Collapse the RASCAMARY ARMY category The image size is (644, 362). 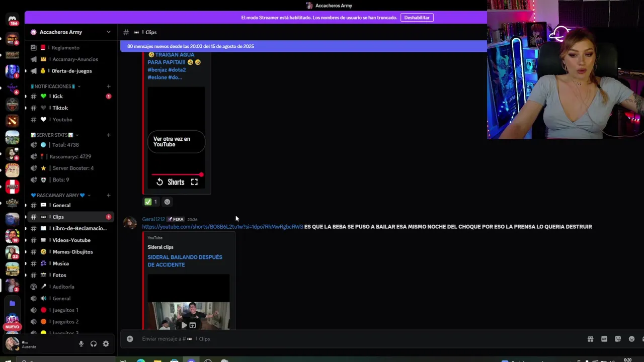(x=61, y=195)
